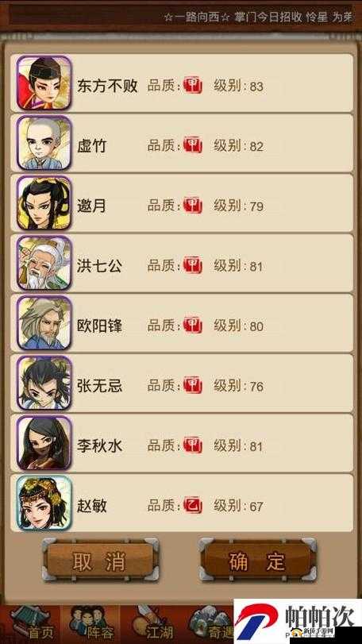Click the 乙 quality badge for 赵敏
Viewport: 362px width, 644px height.
[x=192, y=505]
